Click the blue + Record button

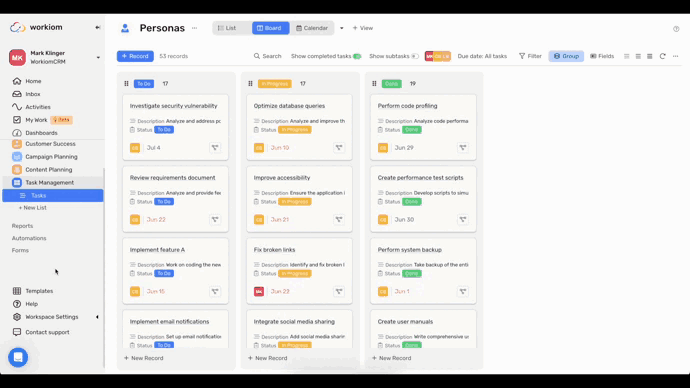pyautogui.click(x=135, y=56)
